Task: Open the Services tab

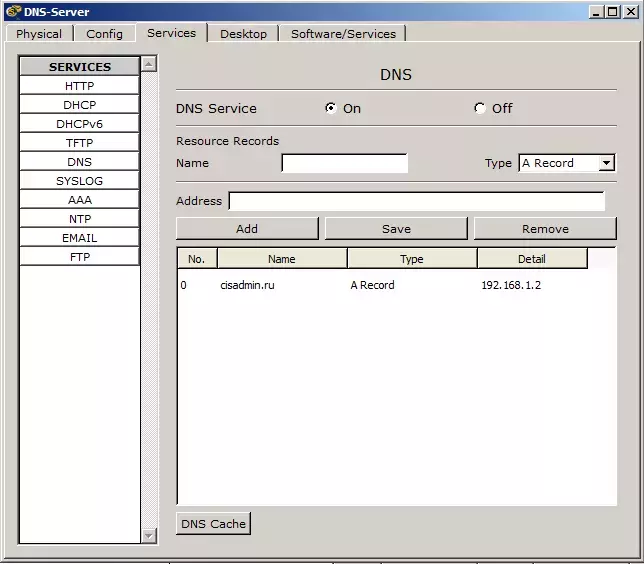Action: 171,33
